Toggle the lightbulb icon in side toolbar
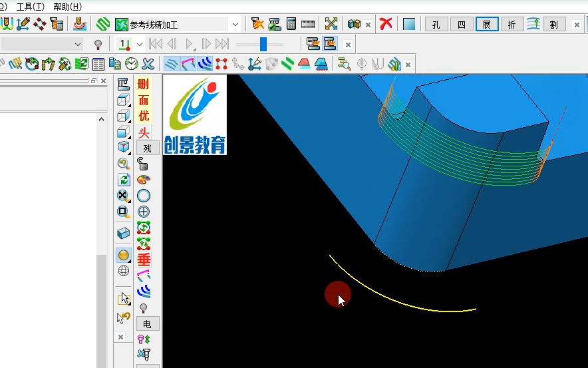 (x=143, y=308)
